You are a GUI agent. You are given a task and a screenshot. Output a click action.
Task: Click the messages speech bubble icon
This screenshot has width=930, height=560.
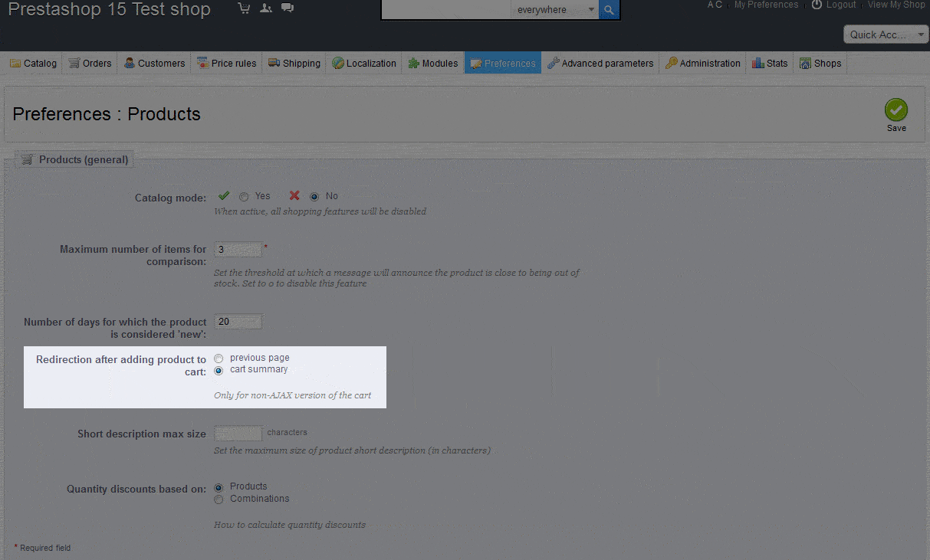[287, 8]
